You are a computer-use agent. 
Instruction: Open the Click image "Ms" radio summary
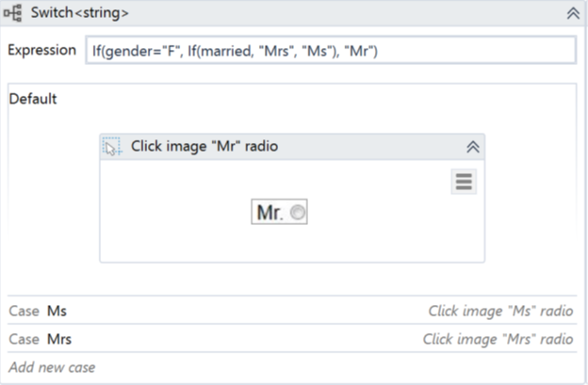click(500, 311)
